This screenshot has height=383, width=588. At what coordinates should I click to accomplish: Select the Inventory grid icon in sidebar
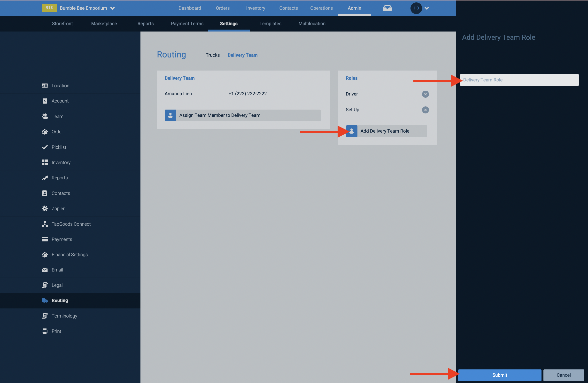(x=45, y=162)
